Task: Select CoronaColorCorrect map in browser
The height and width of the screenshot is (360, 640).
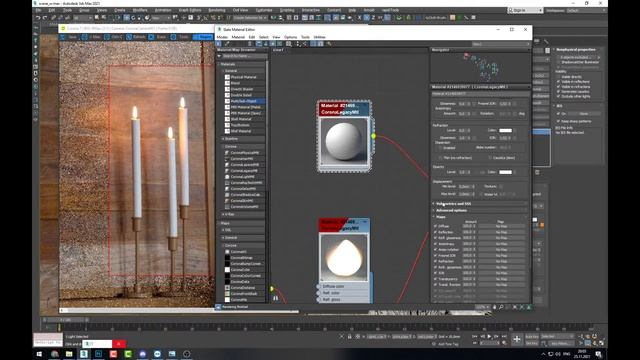Action: click(244, 276)
